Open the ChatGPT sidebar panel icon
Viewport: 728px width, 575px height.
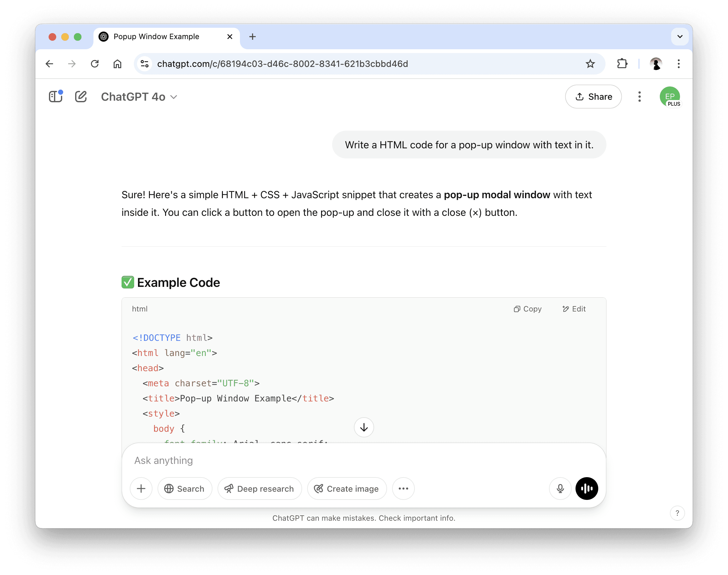56,97
